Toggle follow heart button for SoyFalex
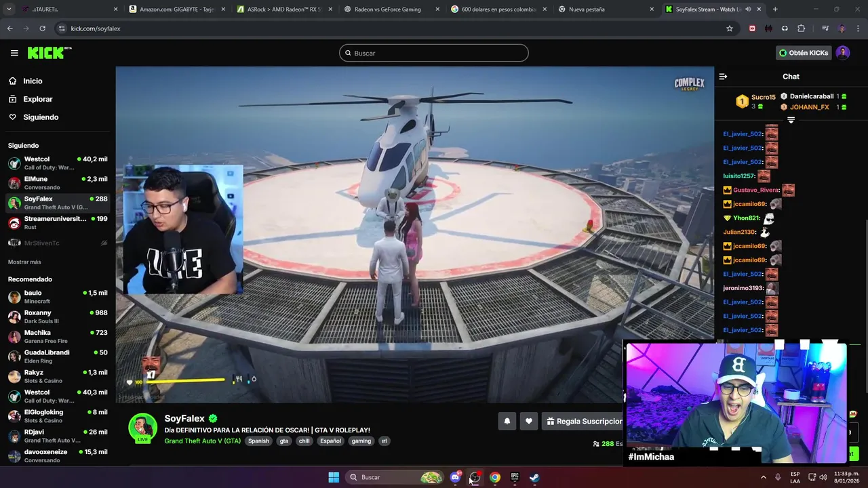This screenshot has height=488, width=868. 529,421
